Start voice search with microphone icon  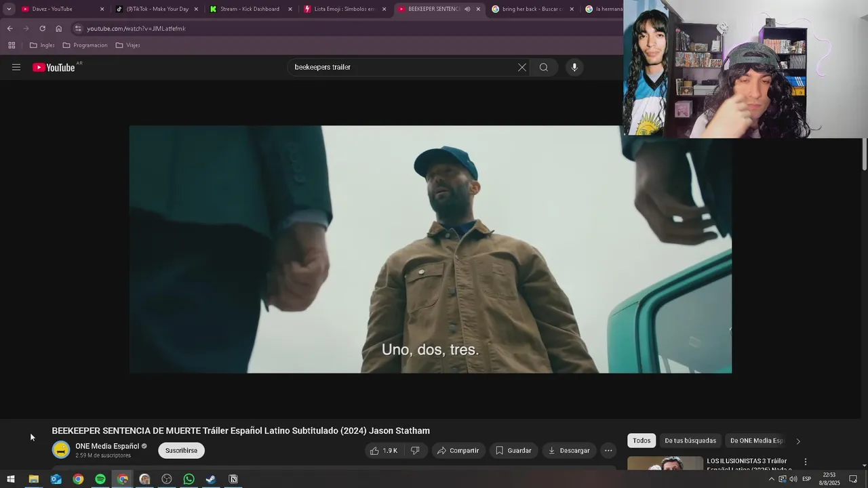(574, 67)
